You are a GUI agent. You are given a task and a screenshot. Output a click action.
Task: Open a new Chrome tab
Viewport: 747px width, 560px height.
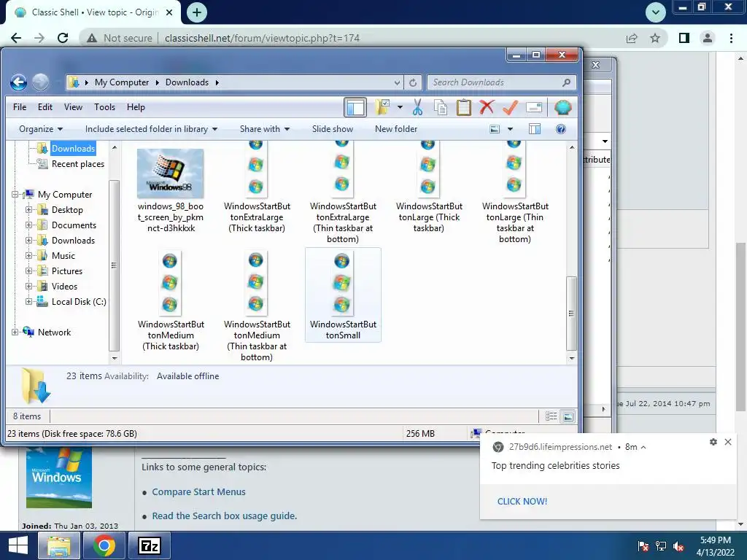click(x=197, y=12)
